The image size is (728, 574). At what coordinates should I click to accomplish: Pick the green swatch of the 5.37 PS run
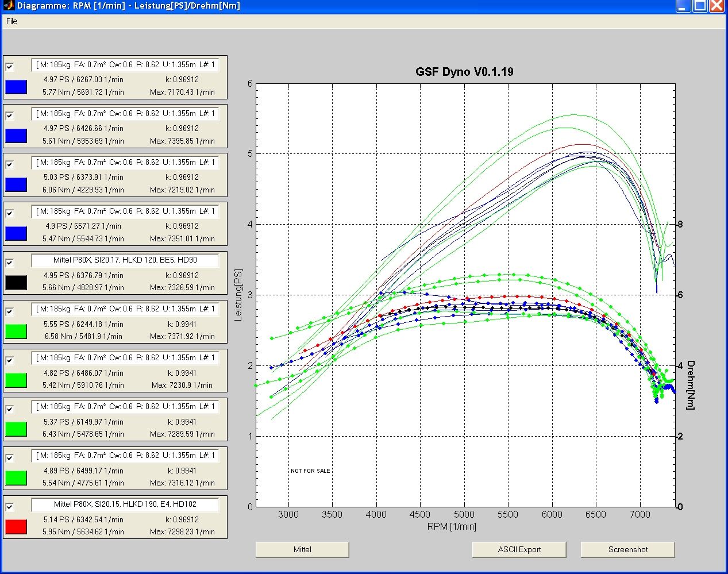click(x=16, y=429)
